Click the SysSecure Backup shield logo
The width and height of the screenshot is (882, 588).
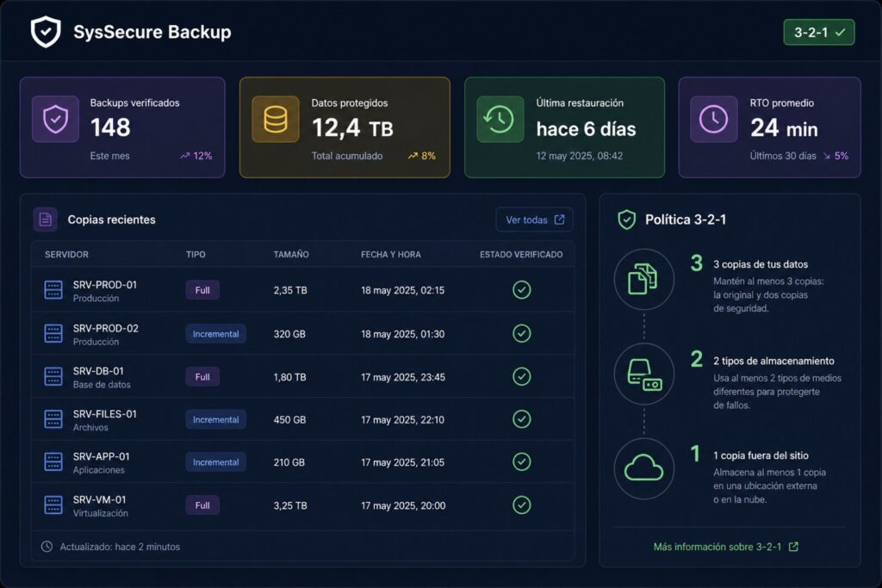pyautogui.click(x=46, y=32)
